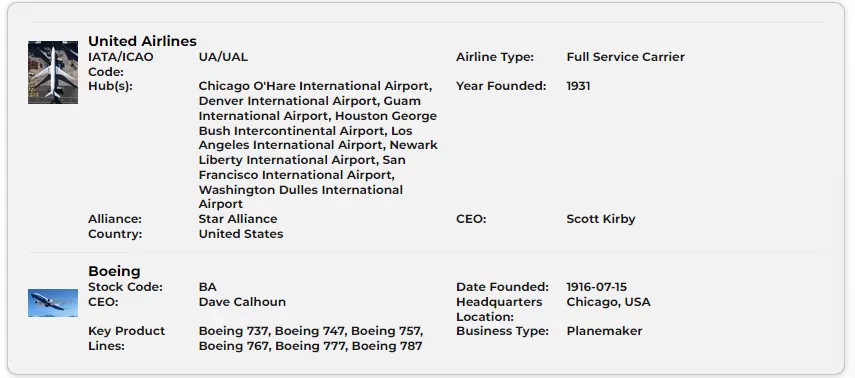Click the Star Alliance text
Screen dimensions: 855x378
coord(238,219)
